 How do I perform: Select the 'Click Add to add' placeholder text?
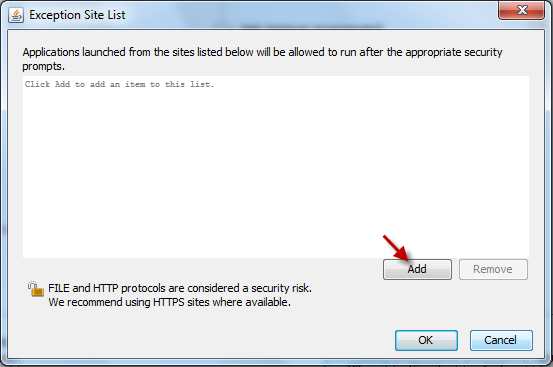119,84
